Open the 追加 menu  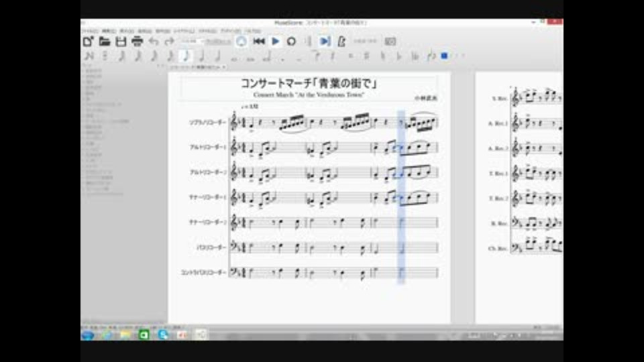pos(145,31)
